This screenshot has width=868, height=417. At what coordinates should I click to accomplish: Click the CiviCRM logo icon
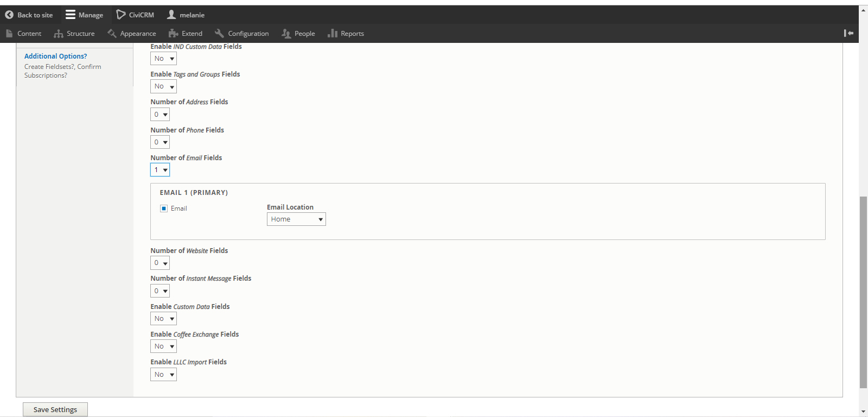click(x=121, y=15)
